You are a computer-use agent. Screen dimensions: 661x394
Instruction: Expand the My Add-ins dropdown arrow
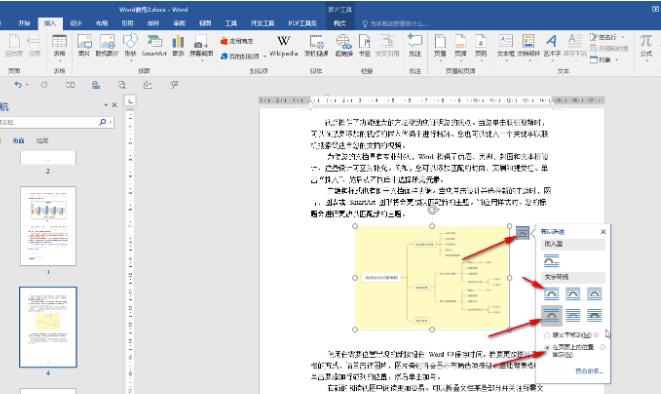coord(264,56)
